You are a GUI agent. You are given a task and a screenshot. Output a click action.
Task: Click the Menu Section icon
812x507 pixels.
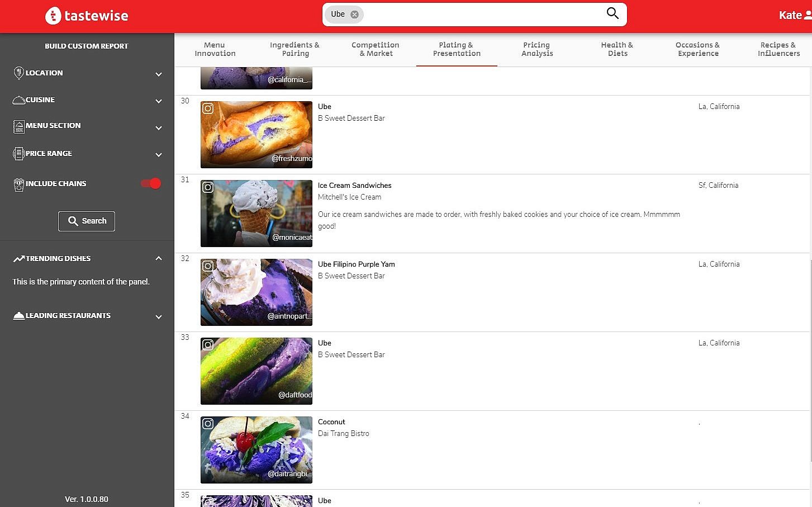point(18,126)
